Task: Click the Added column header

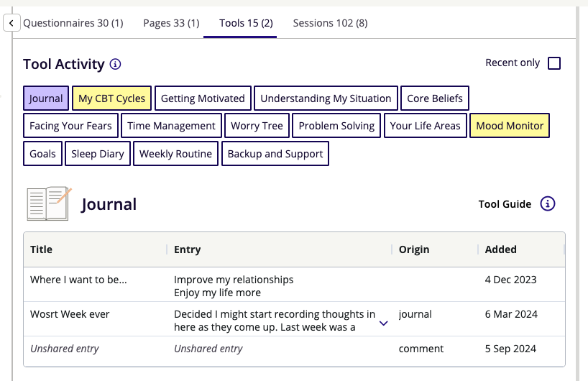Action: click(500, 249)
